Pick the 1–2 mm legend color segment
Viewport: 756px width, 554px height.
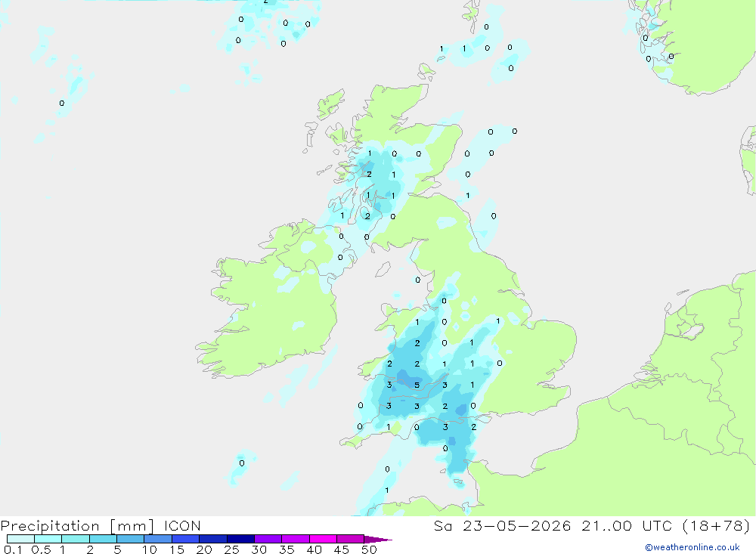point(76,539)
